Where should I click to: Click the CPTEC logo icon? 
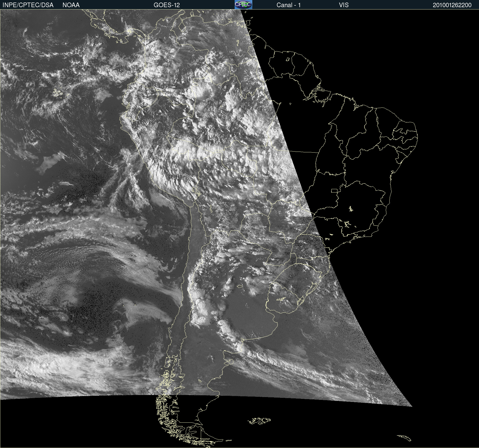[243, 5]
